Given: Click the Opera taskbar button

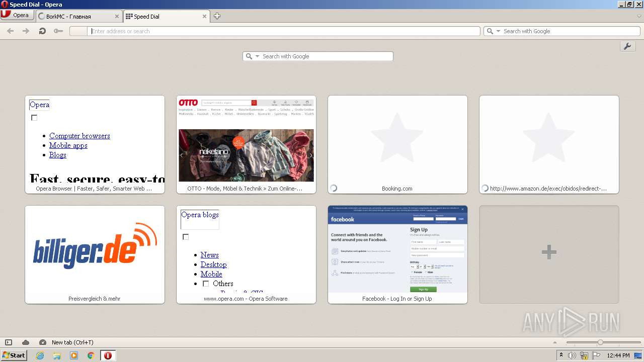Looking at the screenshot, I should tap(108, 355).
